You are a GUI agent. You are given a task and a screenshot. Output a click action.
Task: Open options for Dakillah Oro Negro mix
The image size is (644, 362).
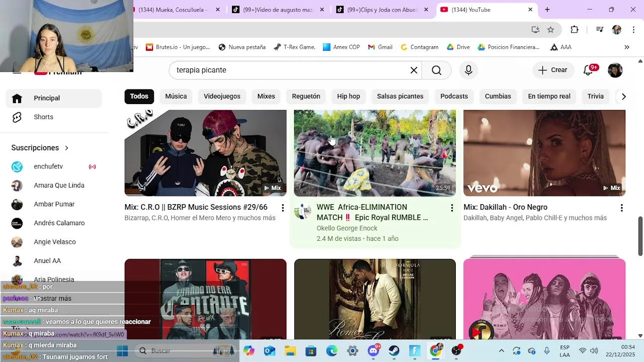coord(621,208)
